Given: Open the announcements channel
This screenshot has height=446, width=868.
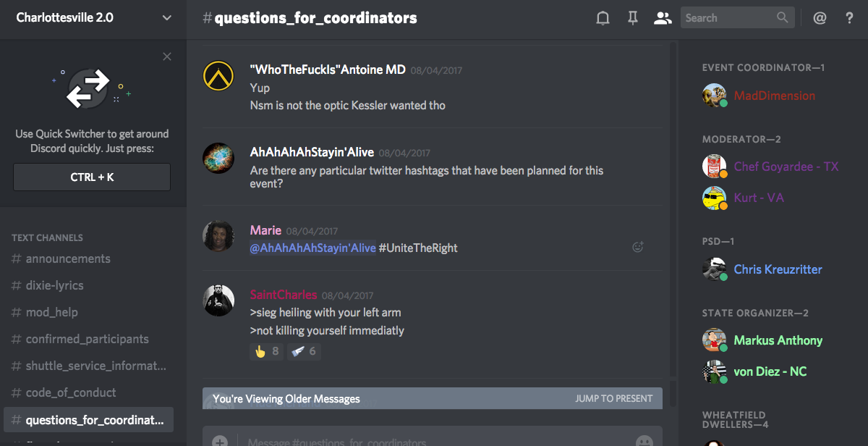Looking at the screenshot, I should click(x=68, y=258).
